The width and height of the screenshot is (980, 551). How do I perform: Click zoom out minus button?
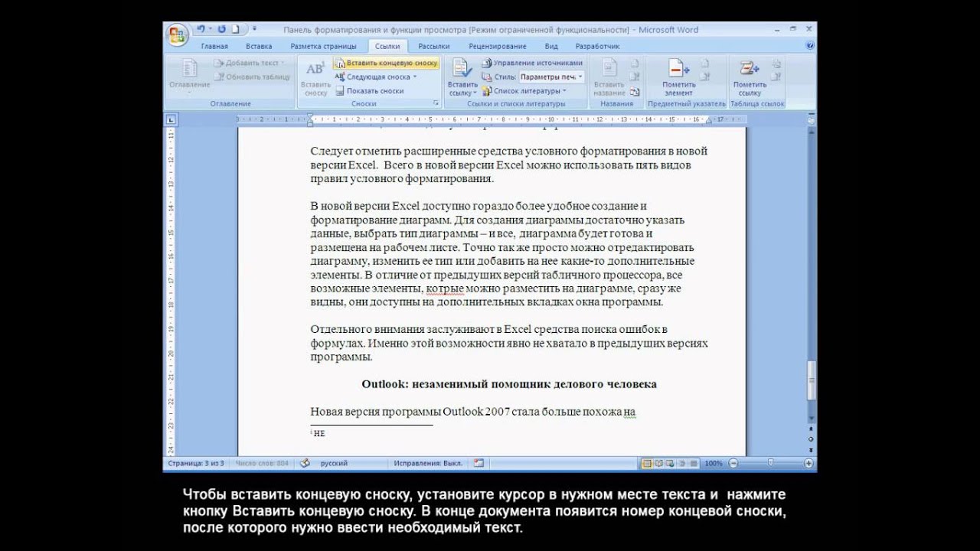(733, 463)
